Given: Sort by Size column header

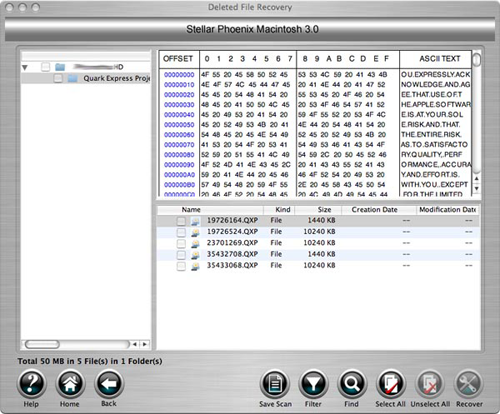Looking at the screenshot, I should [x=318, y=210].
